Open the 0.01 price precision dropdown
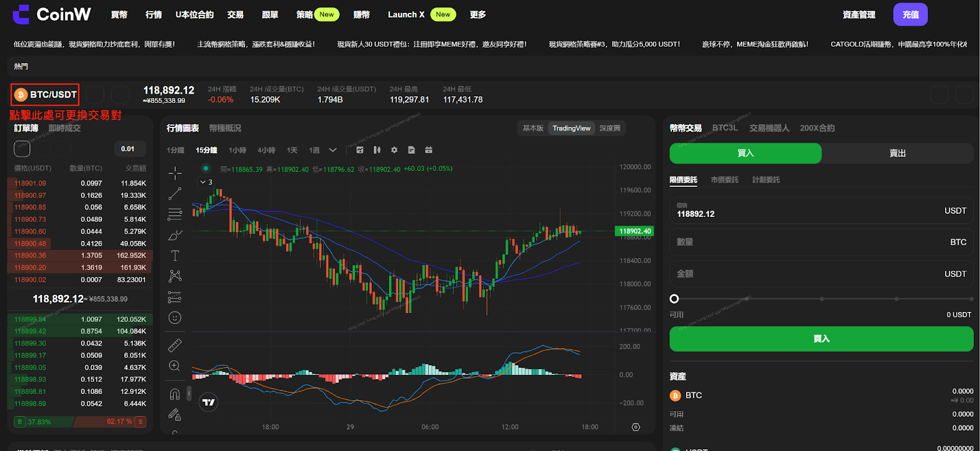 coord(130,149)
